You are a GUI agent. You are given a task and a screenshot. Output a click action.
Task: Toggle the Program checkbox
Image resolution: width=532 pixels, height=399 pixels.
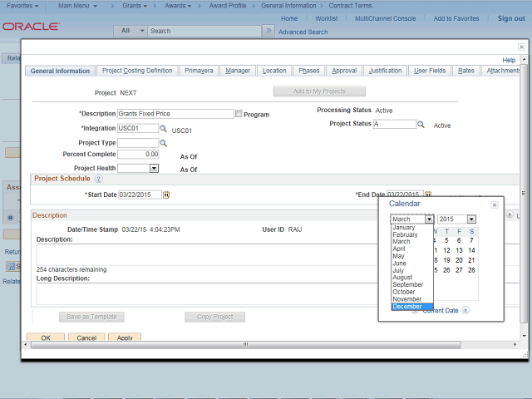pyautogui.click(x=239, y=114)
